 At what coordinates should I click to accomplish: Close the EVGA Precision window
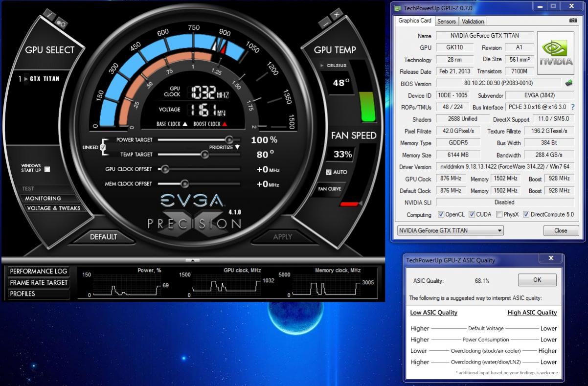point(337,15)
